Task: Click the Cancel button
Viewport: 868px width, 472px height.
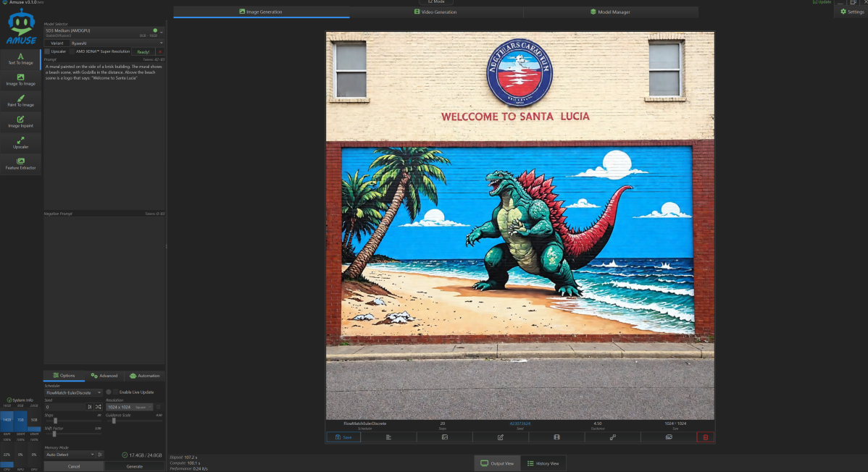Action: pyautogui.click(x=74, y=466)
